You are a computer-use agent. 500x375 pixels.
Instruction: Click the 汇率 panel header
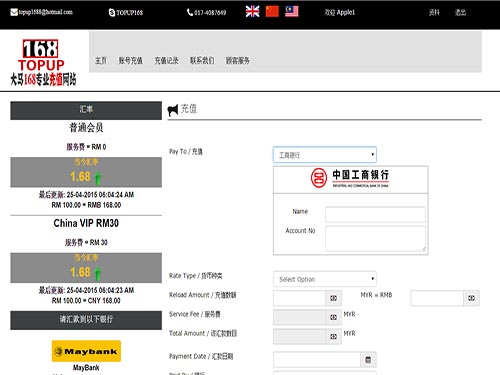tap(86, 110)
